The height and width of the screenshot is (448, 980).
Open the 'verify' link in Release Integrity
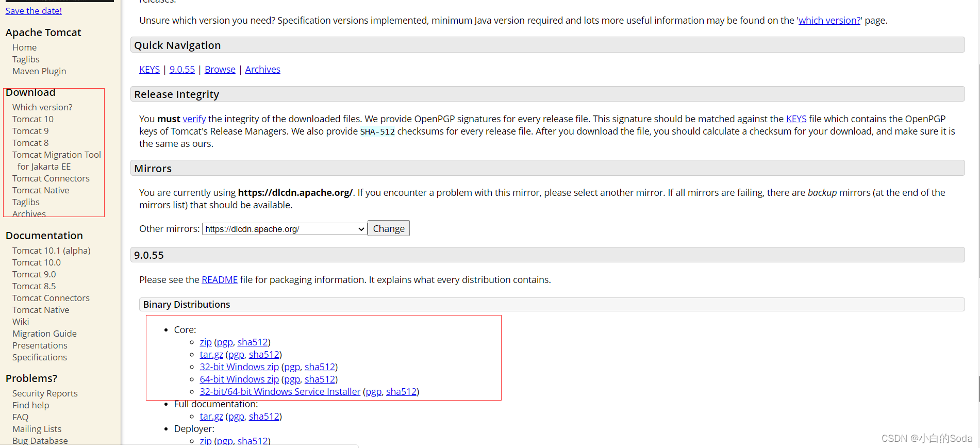coord(194,119)
